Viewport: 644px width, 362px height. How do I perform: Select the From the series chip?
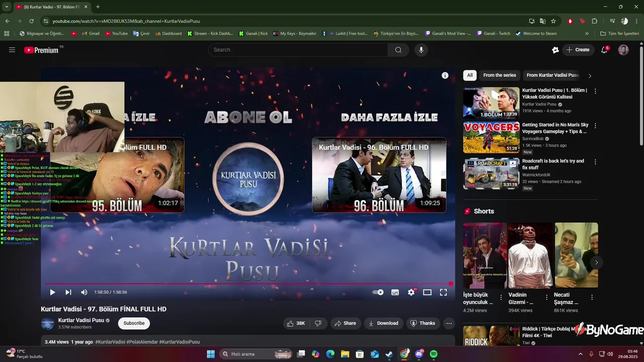pyautogui.click(x=500, y=75)
